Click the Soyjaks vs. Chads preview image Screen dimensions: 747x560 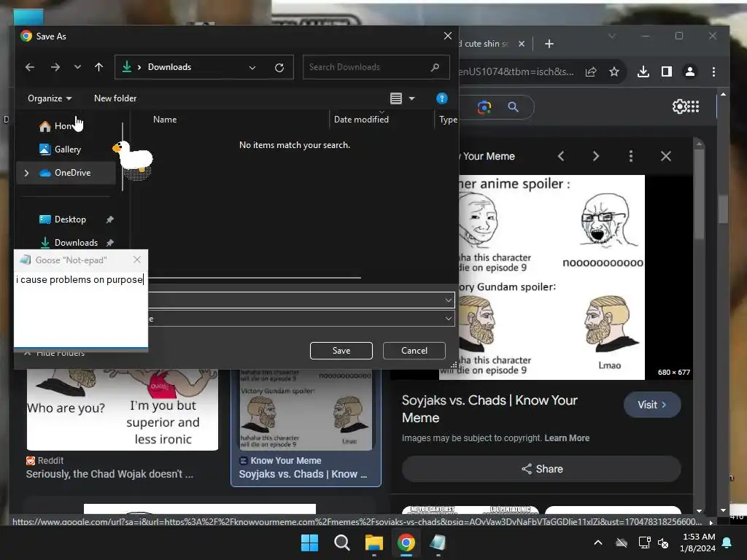551,277
